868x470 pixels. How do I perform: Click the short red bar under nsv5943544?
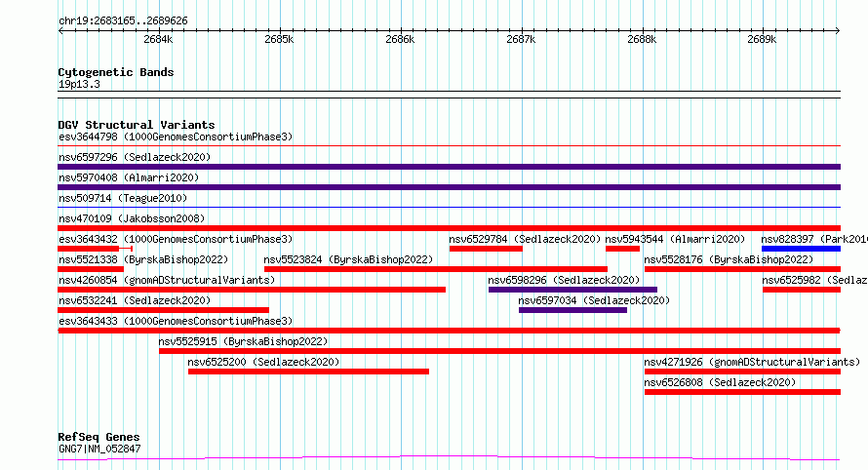pos(623,249)
